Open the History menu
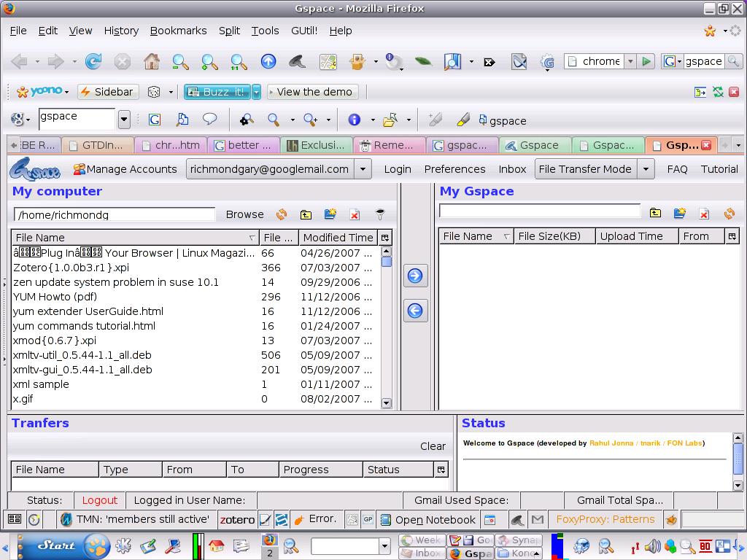Screen dimensions: 747x560 click(x=121, y=31)
